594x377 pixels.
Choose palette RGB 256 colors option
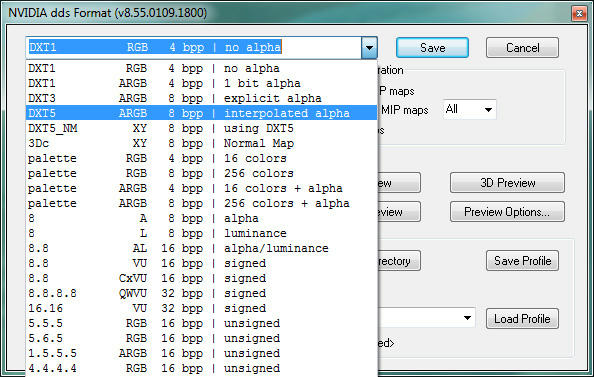[202, 173]
